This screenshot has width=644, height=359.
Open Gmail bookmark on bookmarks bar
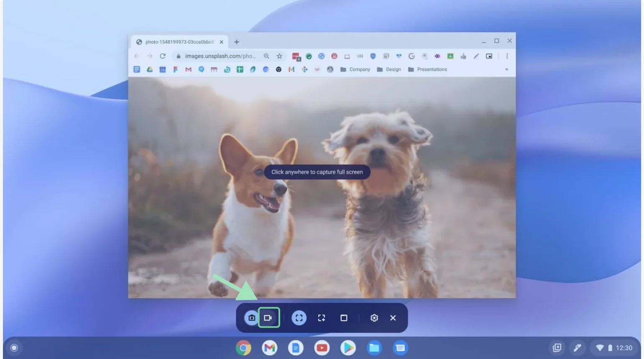(187, 69)
